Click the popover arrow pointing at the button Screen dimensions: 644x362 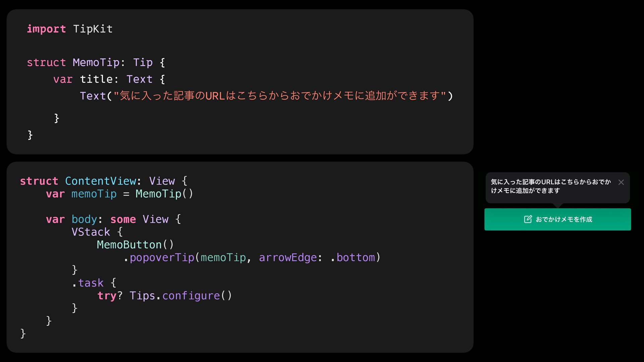[557, 205]
